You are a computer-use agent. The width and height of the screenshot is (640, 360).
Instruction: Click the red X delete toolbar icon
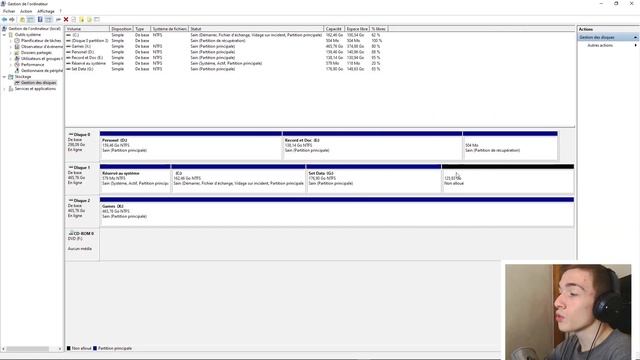[66, 20]
